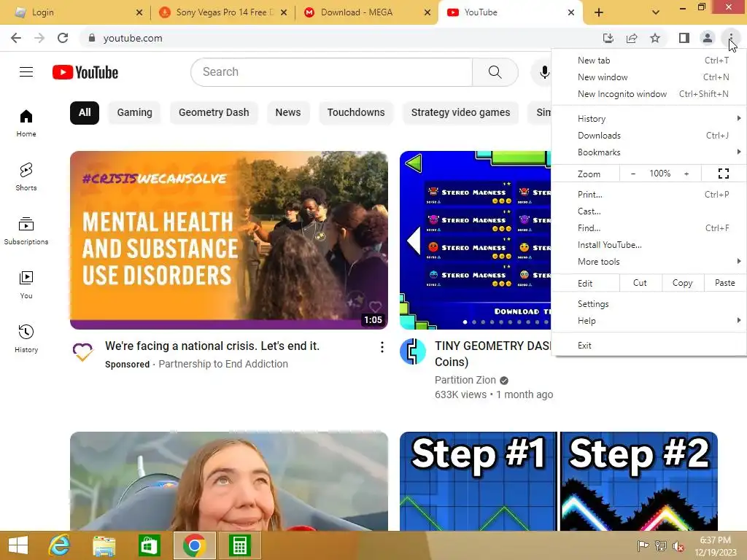Click the Chrome three-dot menu button
The image size is (747, 560).
[730, 38]
